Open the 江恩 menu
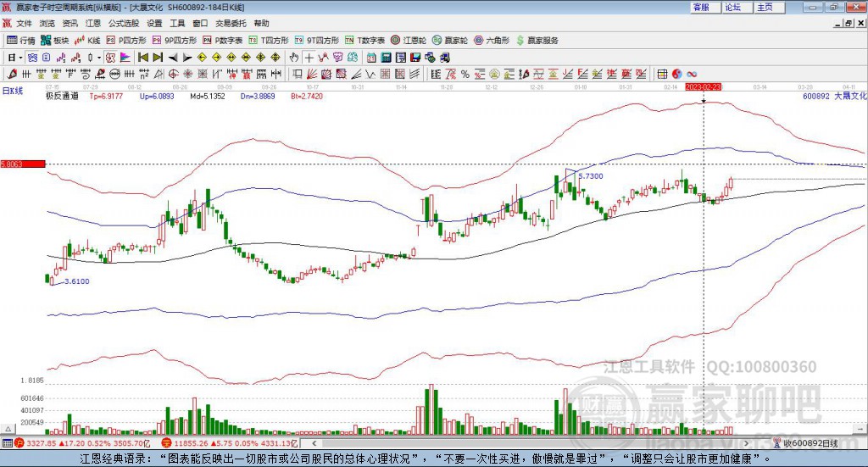The height and width of the screenshot is (467, 868). [93, 23]
